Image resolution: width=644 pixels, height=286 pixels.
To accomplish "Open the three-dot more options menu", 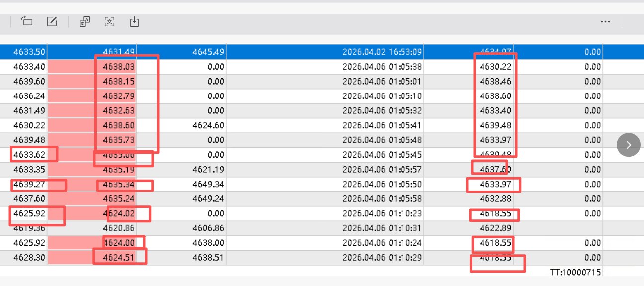I will point(605,21).
